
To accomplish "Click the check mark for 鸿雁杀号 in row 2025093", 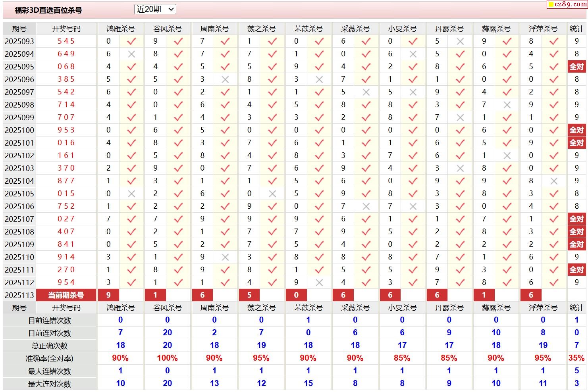I will (131, 41).
